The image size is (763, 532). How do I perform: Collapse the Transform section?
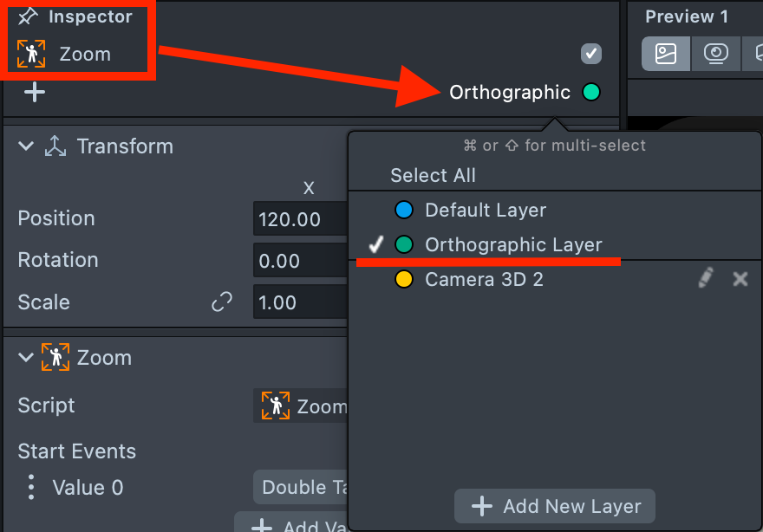(x=26, y=146)
